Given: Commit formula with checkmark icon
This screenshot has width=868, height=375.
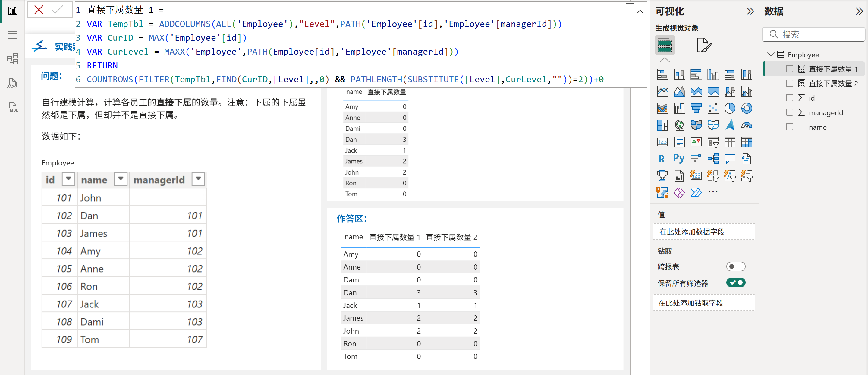Looking at the screenshot, I should click(x=58, y=10).
